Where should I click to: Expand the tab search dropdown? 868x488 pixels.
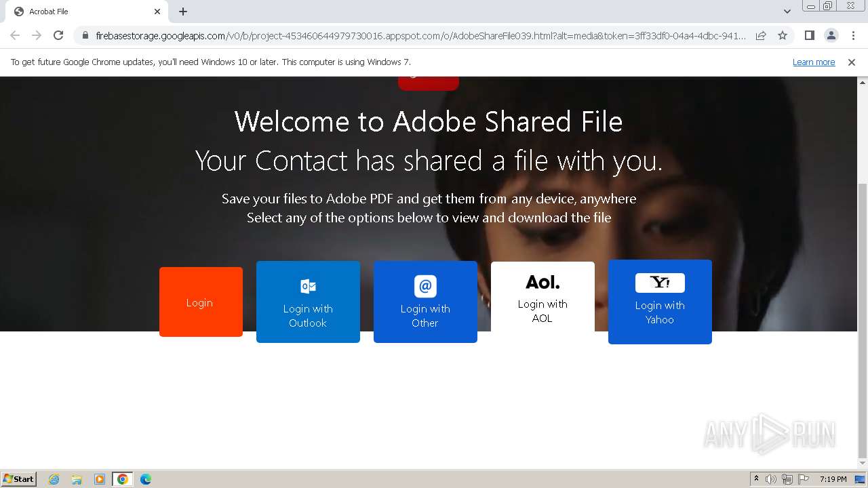(x=787, y=12)
